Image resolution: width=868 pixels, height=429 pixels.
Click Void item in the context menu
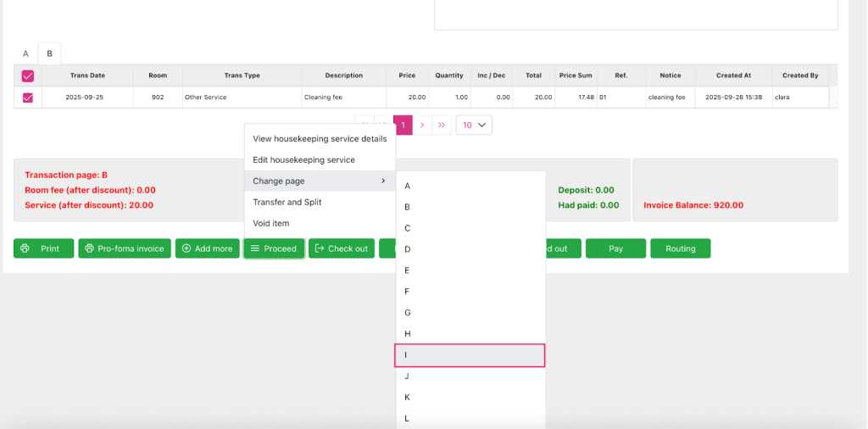click(270, 223)
